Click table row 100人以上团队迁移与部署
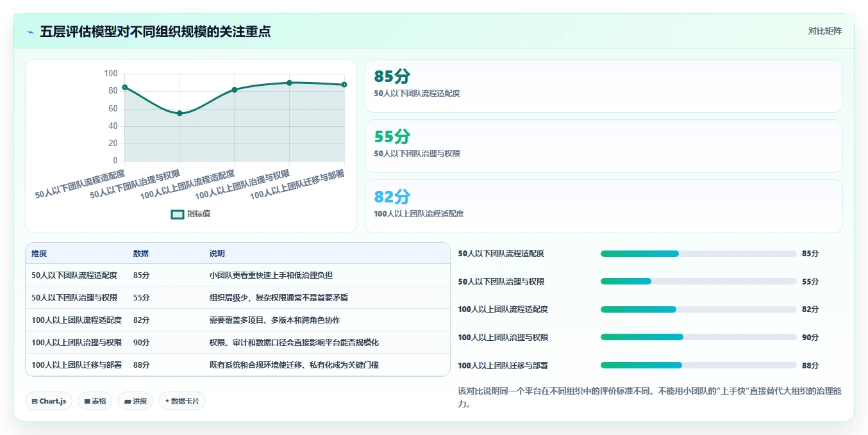The height and width of the screenshot is (435, 868). click(238, 365)
